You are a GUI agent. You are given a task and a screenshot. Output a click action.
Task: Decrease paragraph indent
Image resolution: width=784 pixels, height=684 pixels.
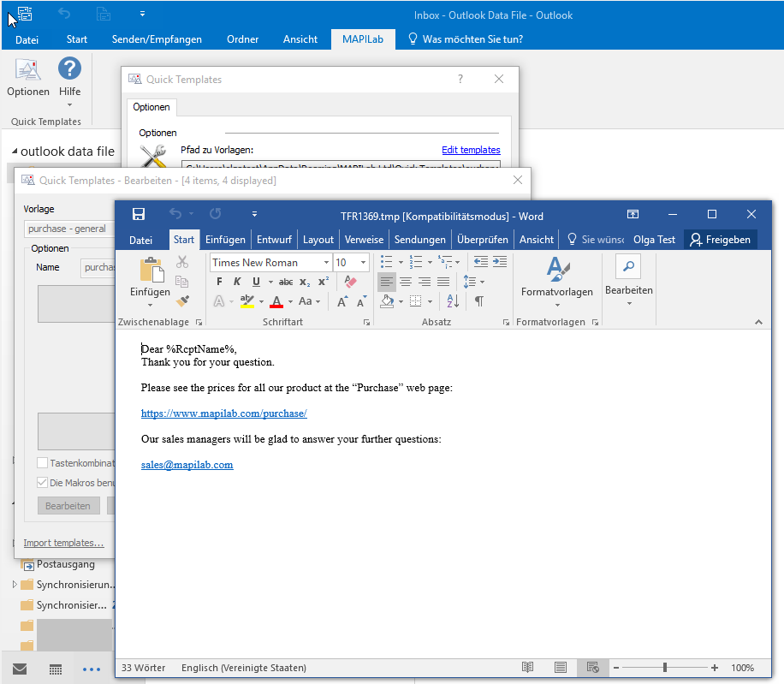tap(480, 261)
